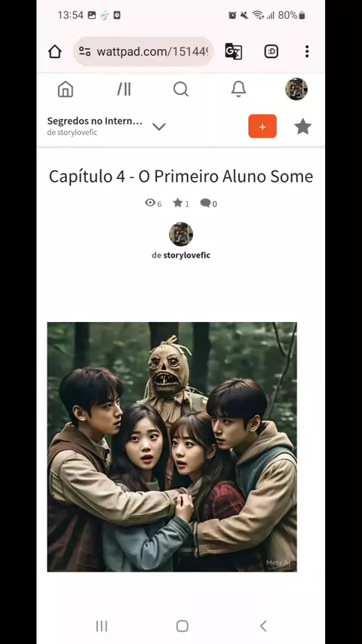Open the Segredos no Intern... story title
The image size is (362, 644).
click(94, 121)
